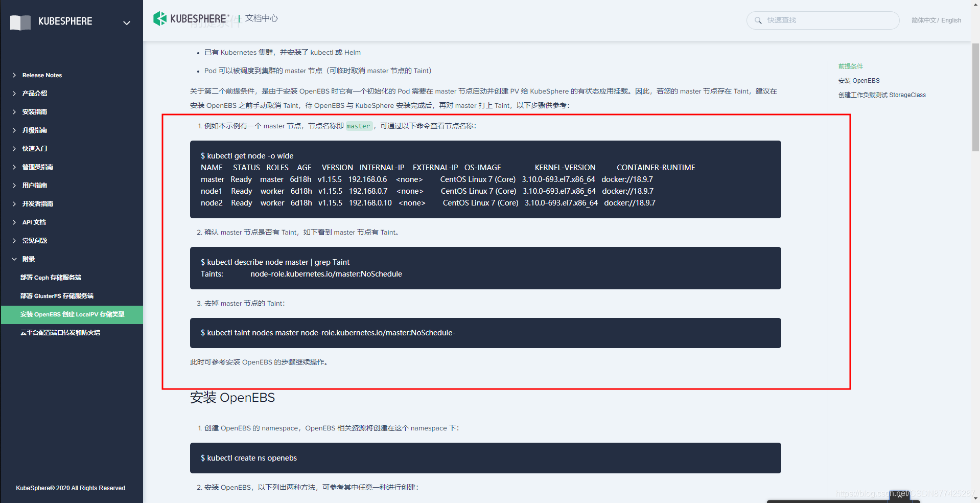Focus the 快速查找 search field
The width and height of the screenshot is (980, 503).
823,20
